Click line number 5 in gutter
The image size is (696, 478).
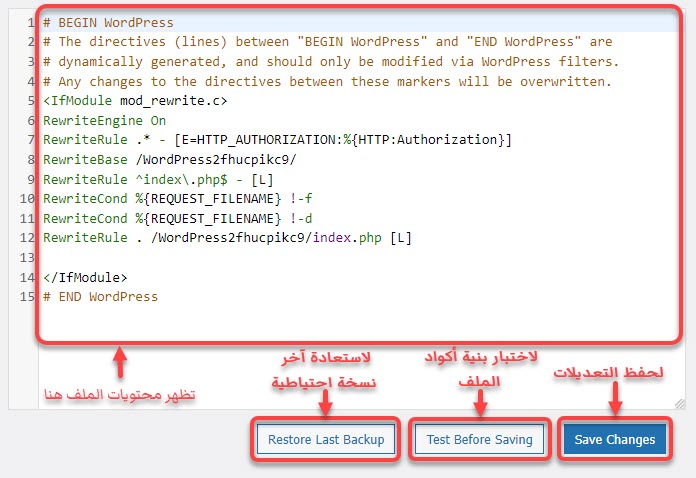coord(31,101)
